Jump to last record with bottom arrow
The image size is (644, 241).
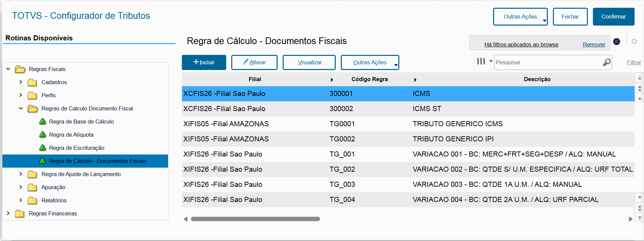tap(640, 218)
